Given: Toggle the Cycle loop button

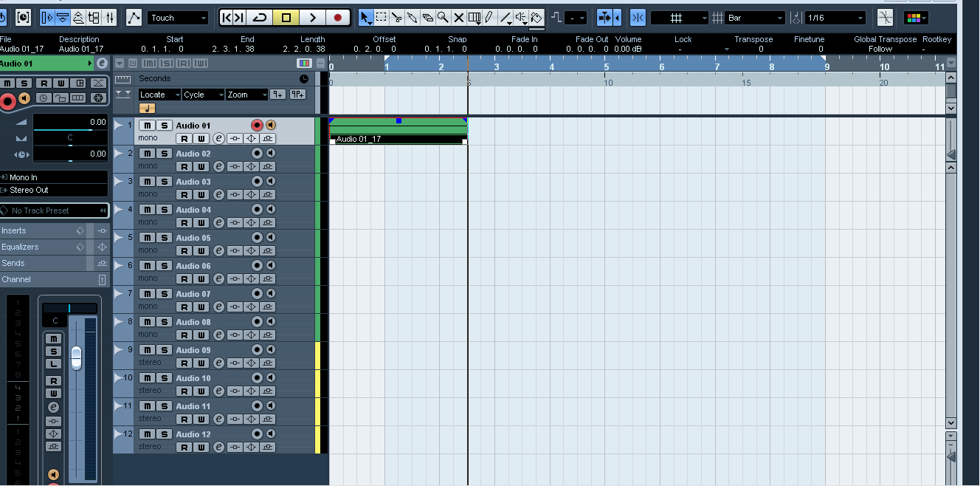Looking at the screenshot, I should [x=260, y=18].
